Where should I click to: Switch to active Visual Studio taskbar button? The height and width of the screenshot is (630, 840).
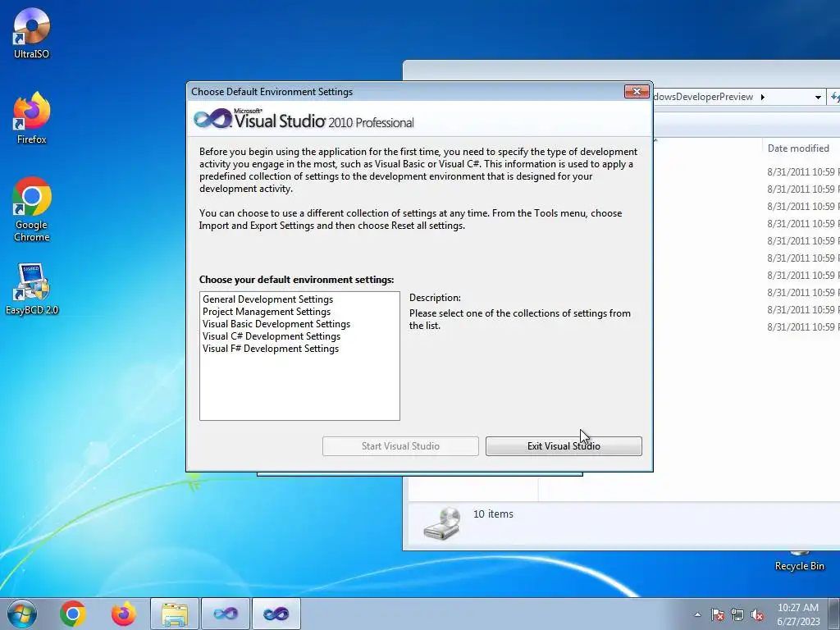coord(276,614)
